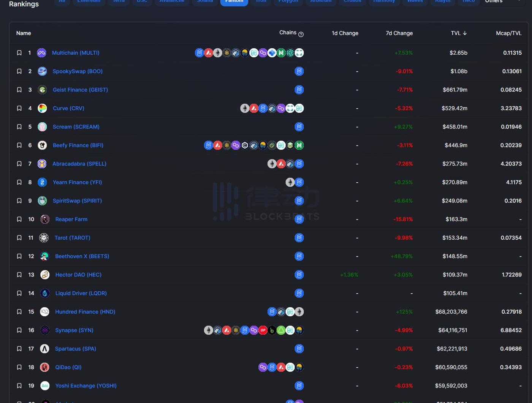The image size is (532, 403).
Task: Sort by the 7d Change column
Action: coord(399,33)
